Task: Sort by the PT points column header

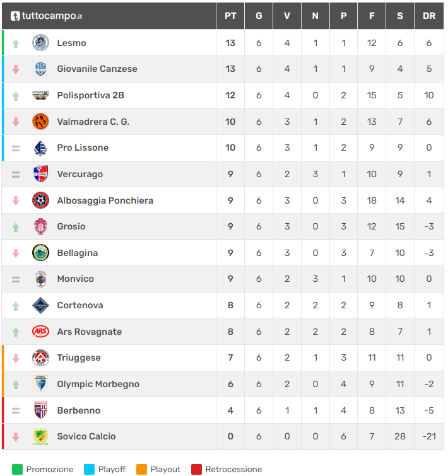Action: 230,16
